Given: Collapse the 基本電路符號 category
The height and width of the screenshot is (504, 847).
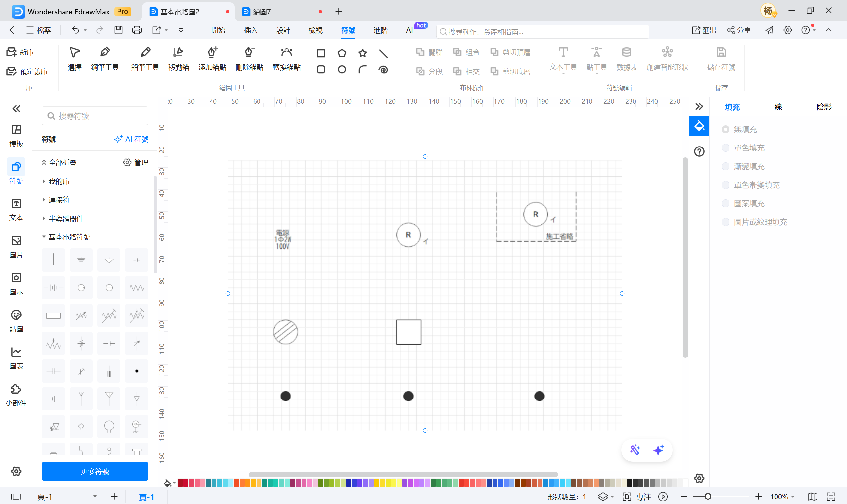Looking at the screenshot, I should (x=69, y=237).
